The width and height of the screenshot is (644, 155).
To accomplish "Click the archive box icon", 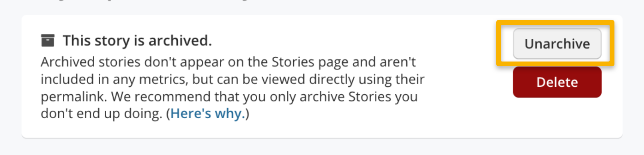I will [48, 40].
